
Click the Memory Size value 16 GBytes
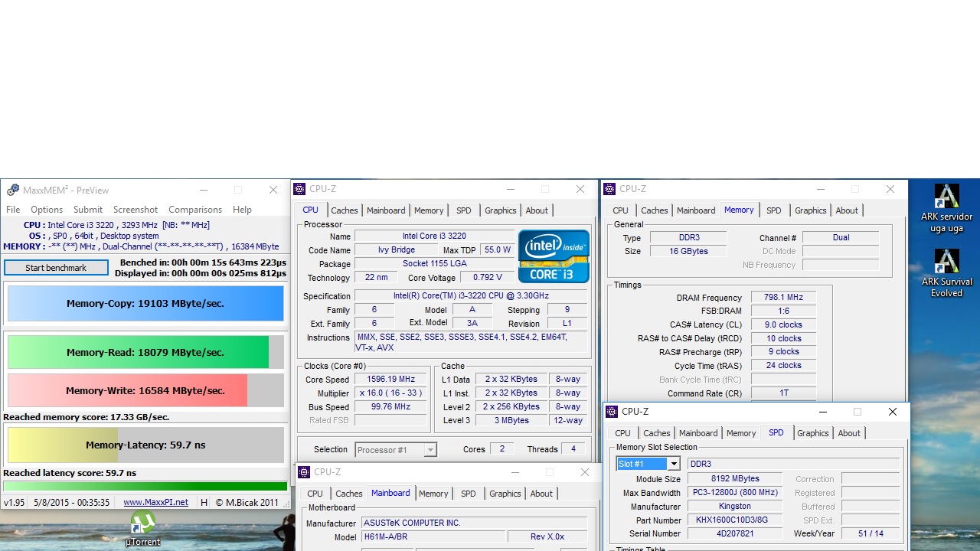coord(688,252)
